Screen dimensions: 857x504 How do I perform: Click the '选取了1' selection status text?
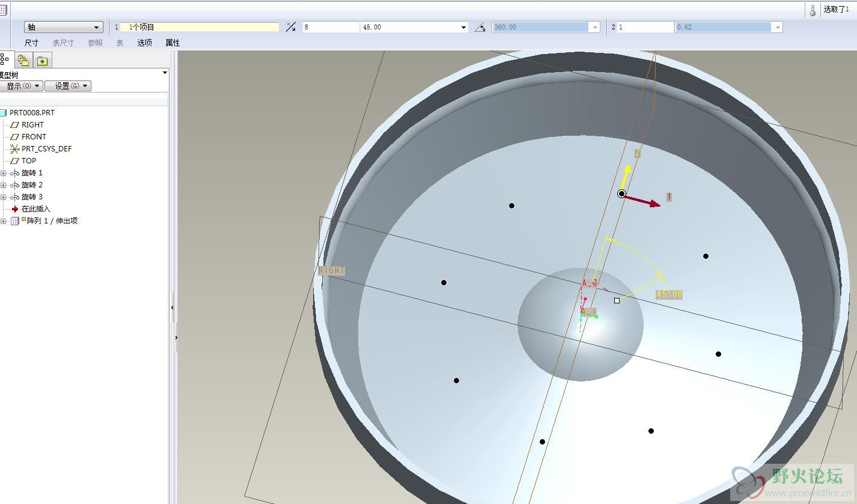tap(836, 10)
